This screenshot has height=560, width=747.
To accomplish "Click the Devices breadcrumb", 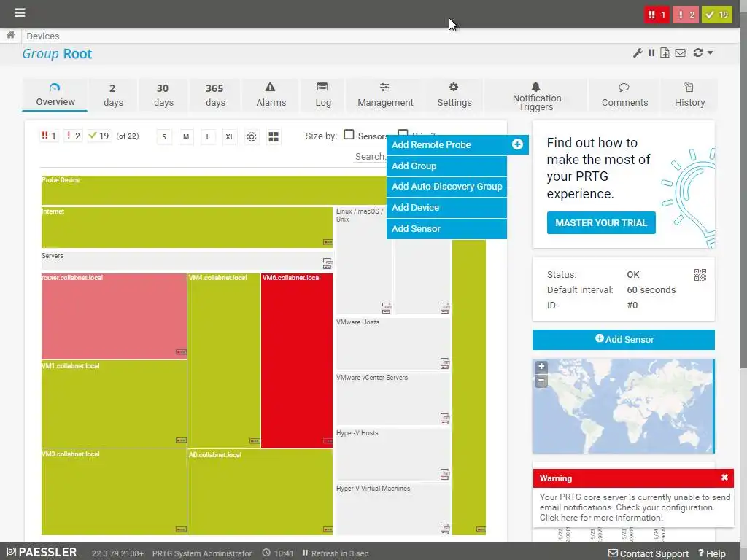I will 43,36.
